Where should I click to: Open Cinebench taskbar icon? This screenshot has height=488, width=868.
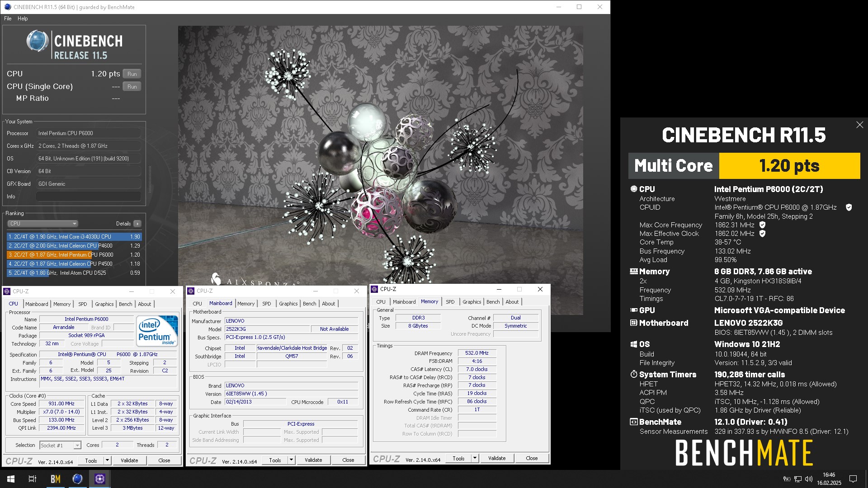(77, 479)
